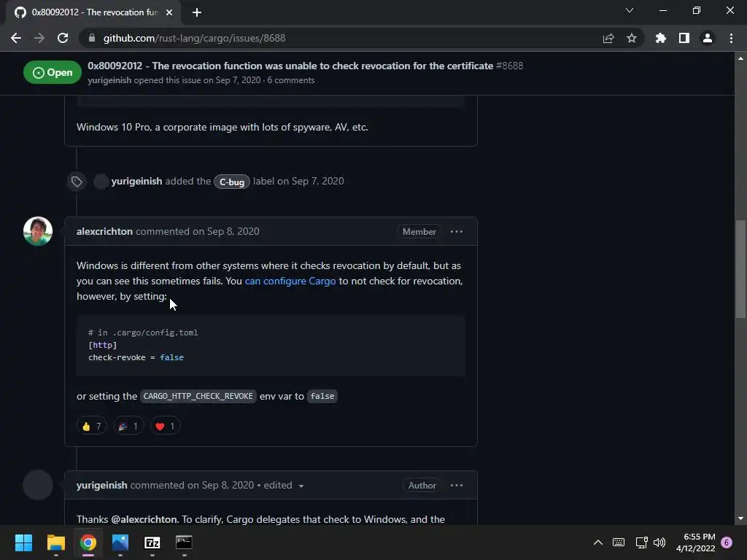Screen dimensions: 747x560
Task: Click the @alexcrichton mention
Action: [144, 519]
